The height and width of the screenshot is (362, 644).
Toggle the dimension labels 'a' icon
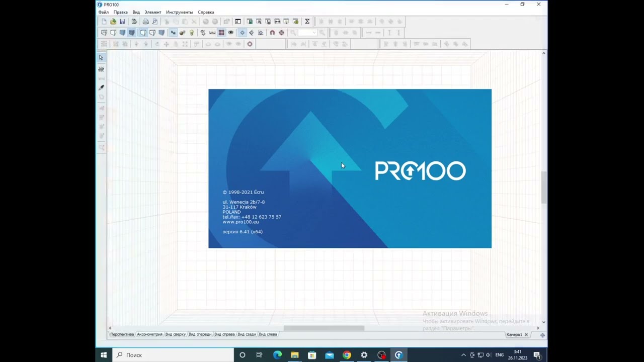tap(173, 33)
